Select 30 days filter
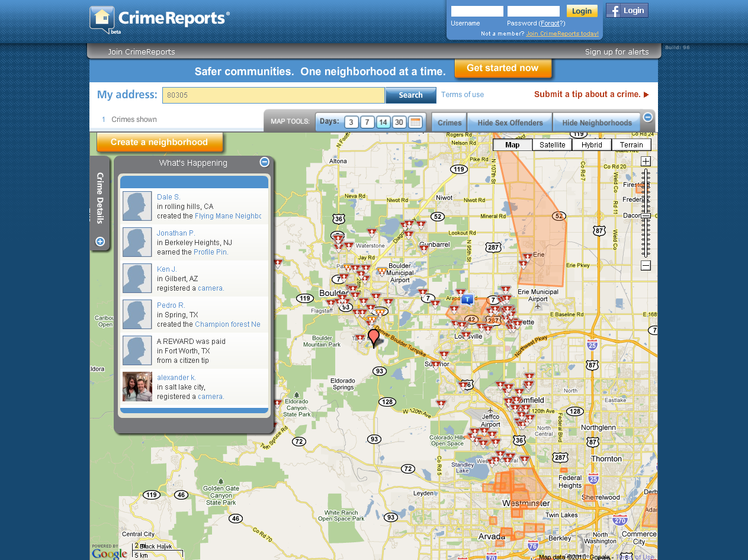Viewport: 748px width, 560px height. (x=399, y=122)
